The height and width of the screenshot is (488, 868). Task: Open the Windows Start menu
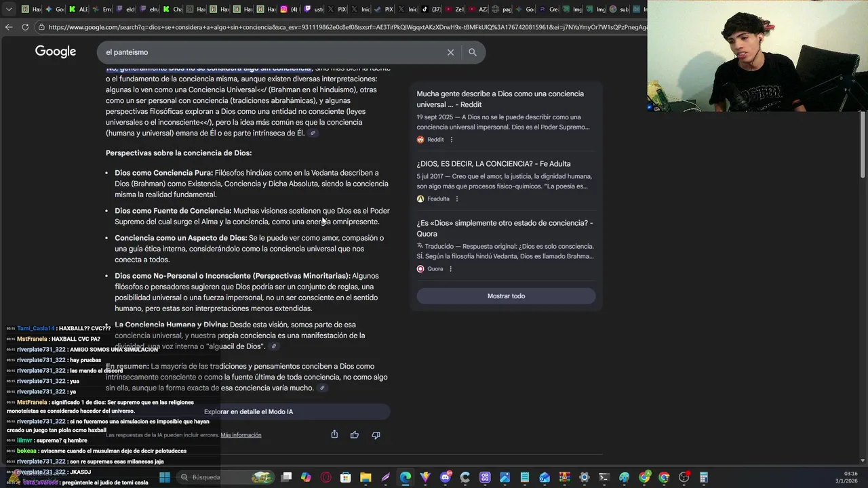click(x=164, y=477)
